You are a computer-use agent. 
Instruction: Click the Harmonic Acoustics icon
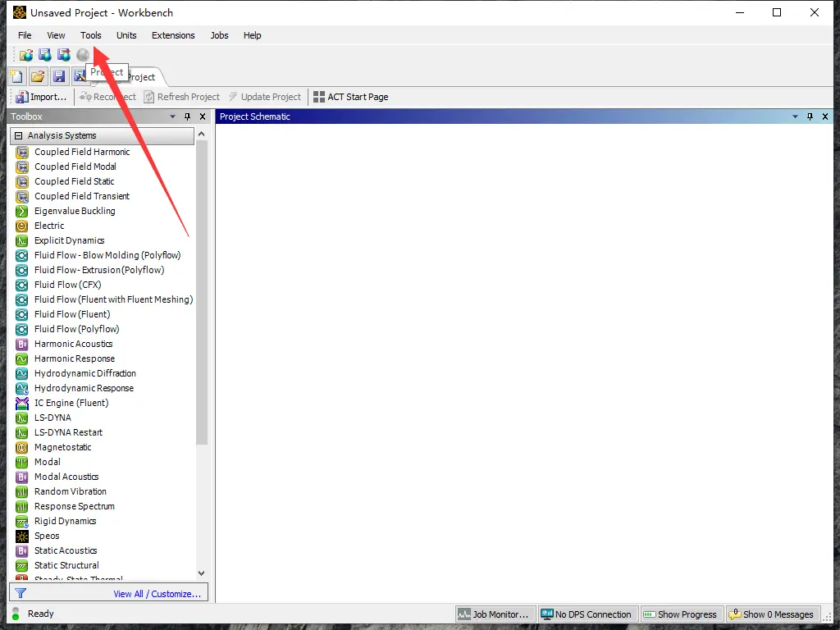(22, 344)
